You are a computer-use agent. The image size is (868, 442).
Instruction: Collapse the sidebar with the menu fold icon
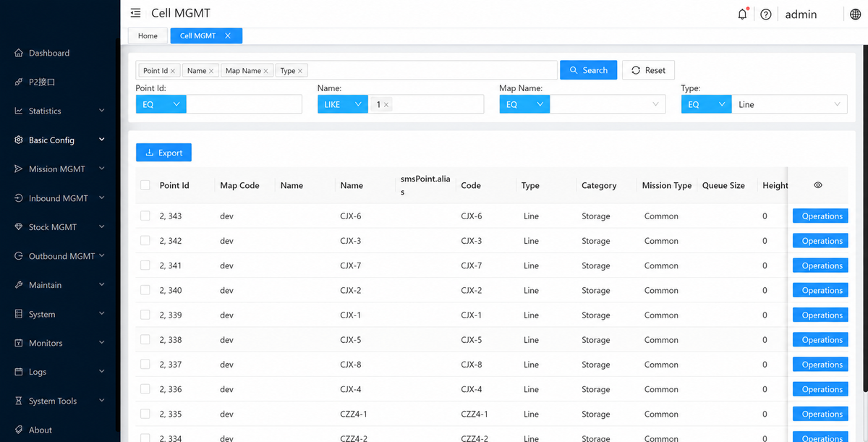coord(135,13)
